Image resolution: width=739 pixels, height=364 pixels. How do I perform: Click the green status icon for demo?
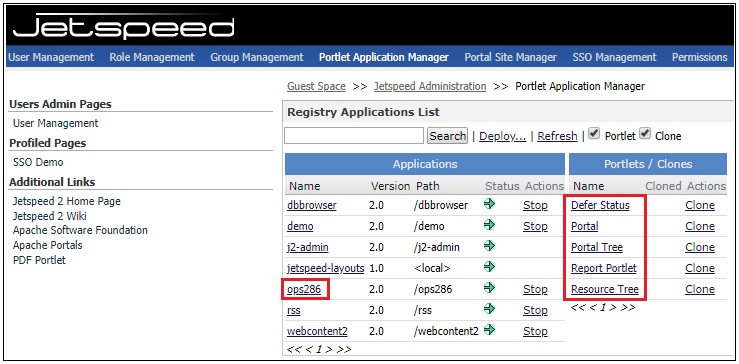(490, 225)
